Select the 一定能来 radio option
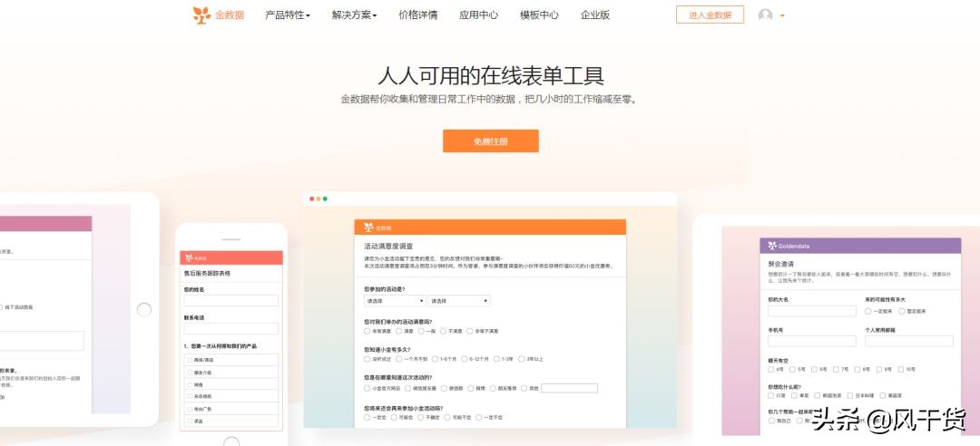The height and width of the screenshot is (446, 980). (x=868, y=311)
